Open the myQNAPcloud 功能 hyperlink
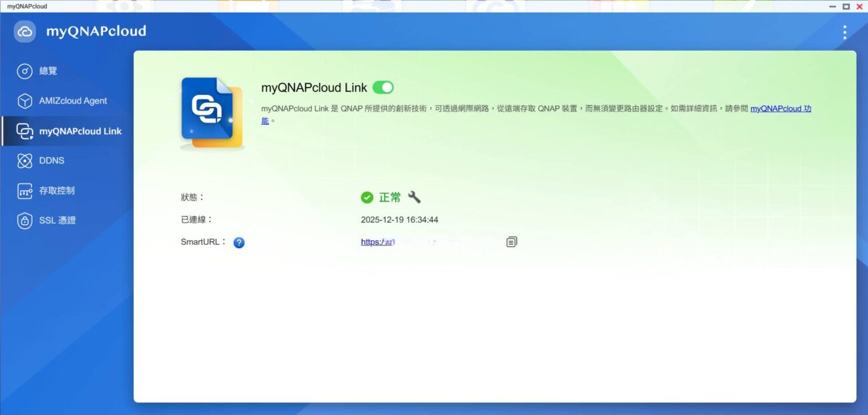868x415 pixels. point(781,108)
